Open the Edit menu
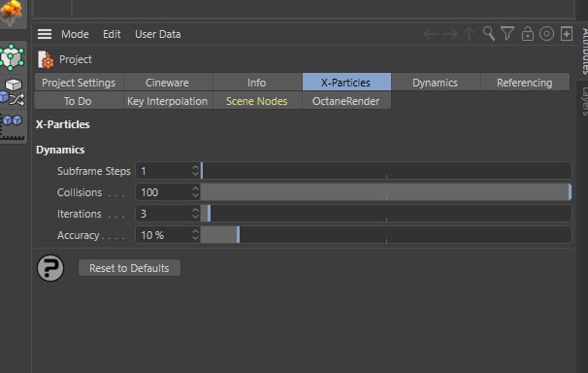 (x=112, y=34)
